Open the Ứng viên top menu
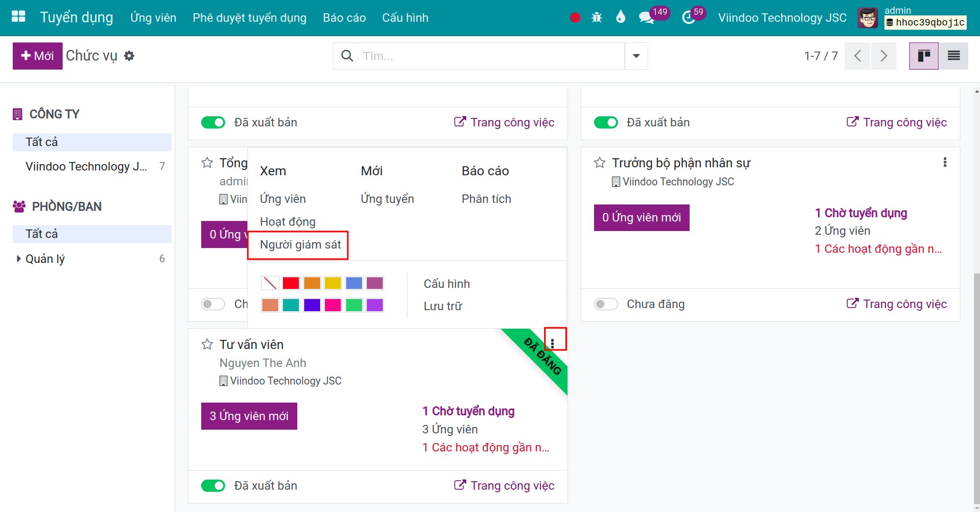This screenshot has height=512, width=980. pos(153,18)
